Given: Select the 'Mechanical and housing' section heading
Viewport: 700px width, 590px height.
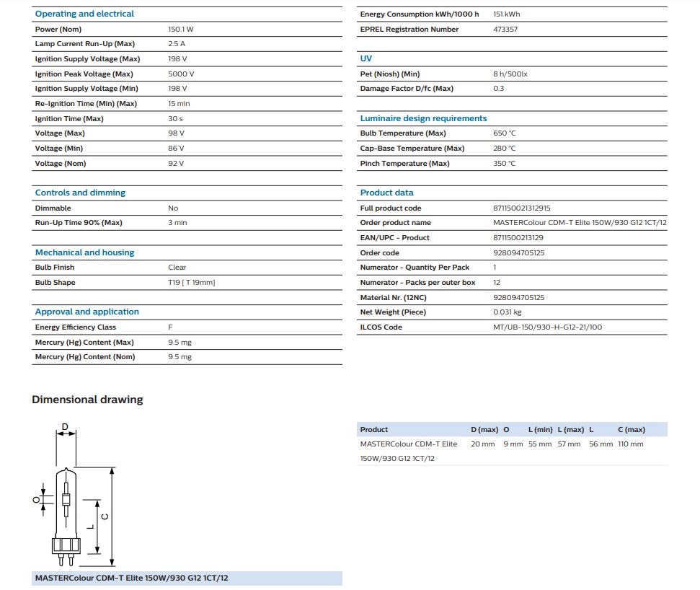Looking at the screenshot, I should tap(85, 252).
